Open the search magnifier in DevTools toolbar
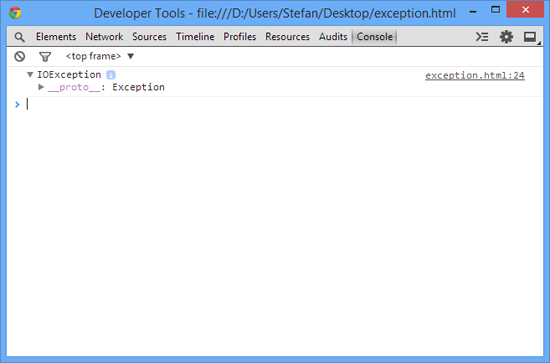This screenshot has width=550, height=363. (20, 37)
